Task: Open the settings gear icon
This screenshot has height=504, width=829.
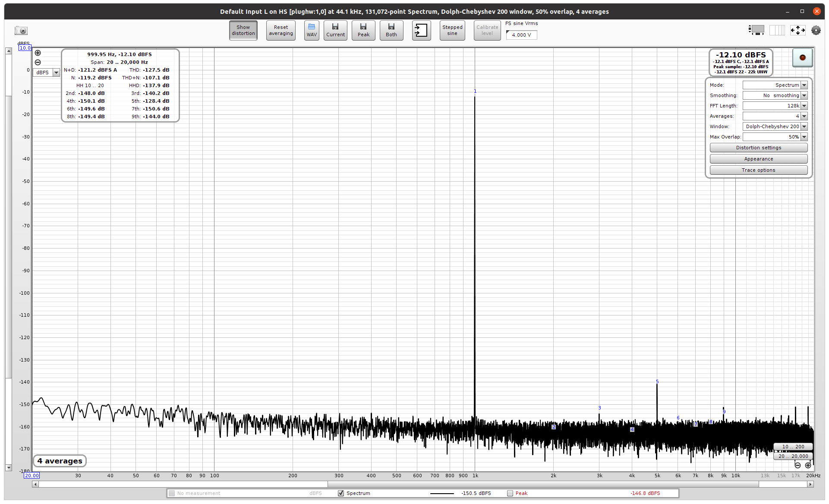Action: (x=816, y=30)
